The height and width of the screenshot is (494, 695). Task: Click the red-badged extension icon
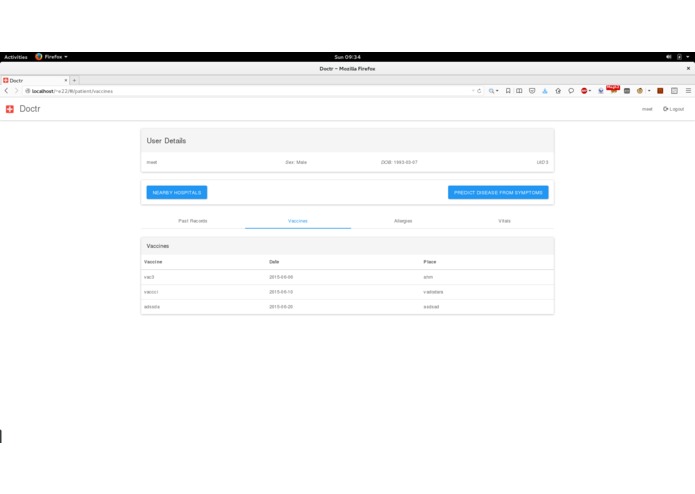(613, 89)
